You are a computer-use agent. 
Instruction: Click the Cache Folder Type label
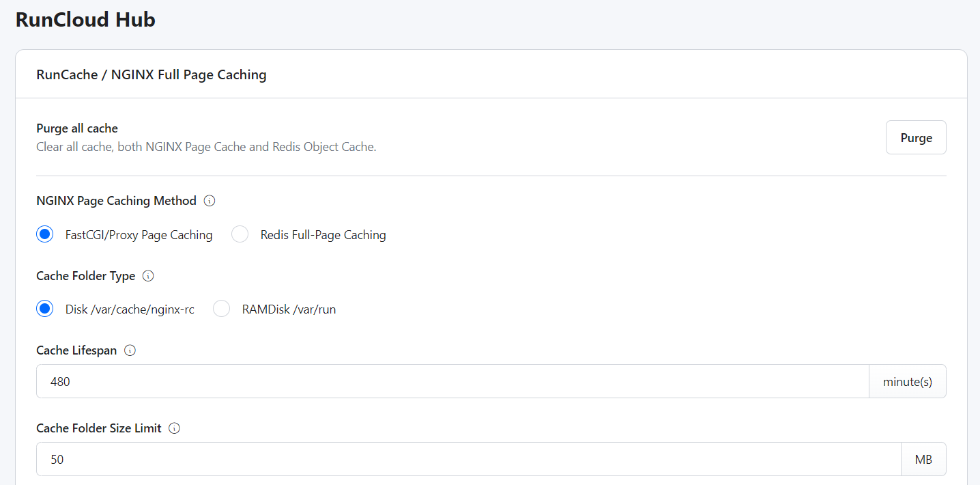point(85,276)
